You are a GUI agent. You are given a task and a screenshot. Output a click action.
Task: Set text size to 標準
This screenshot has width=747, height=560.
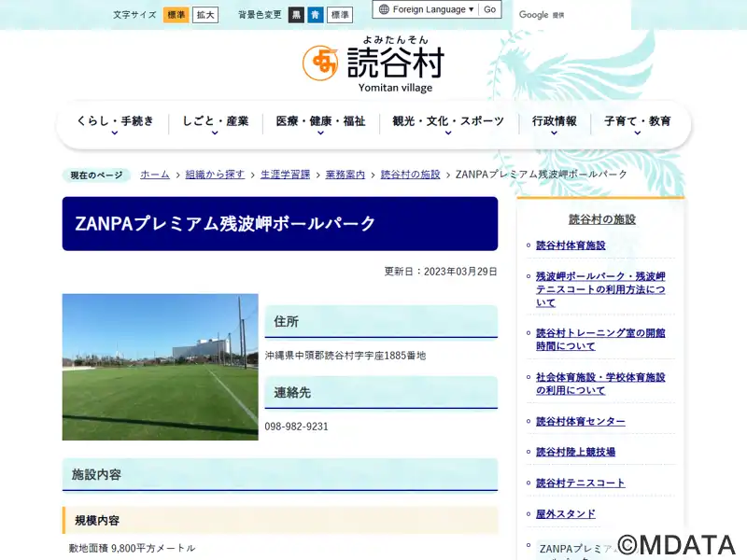click(x=176, y=15)
